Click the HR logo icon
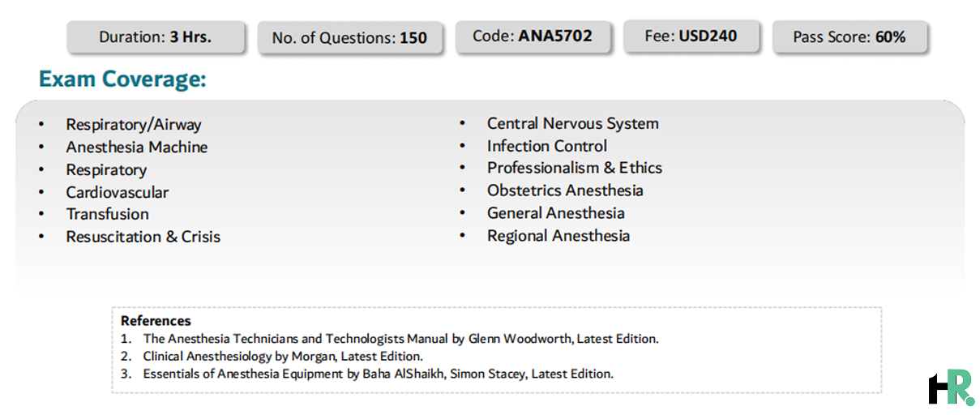The height and width of the screenshot is (415, 980). point(951,387)
